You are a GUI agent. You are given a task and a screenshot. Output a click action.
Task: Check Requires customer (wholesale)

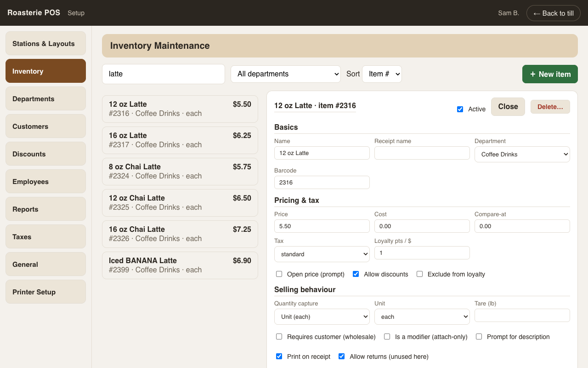(x=279, y=337)
